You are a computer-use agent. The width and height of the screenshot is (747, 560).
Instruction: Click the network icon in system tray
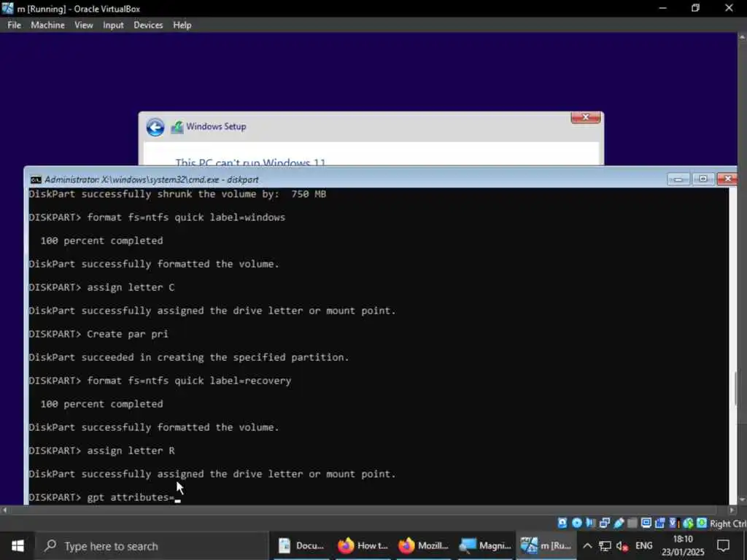point(605,545)
